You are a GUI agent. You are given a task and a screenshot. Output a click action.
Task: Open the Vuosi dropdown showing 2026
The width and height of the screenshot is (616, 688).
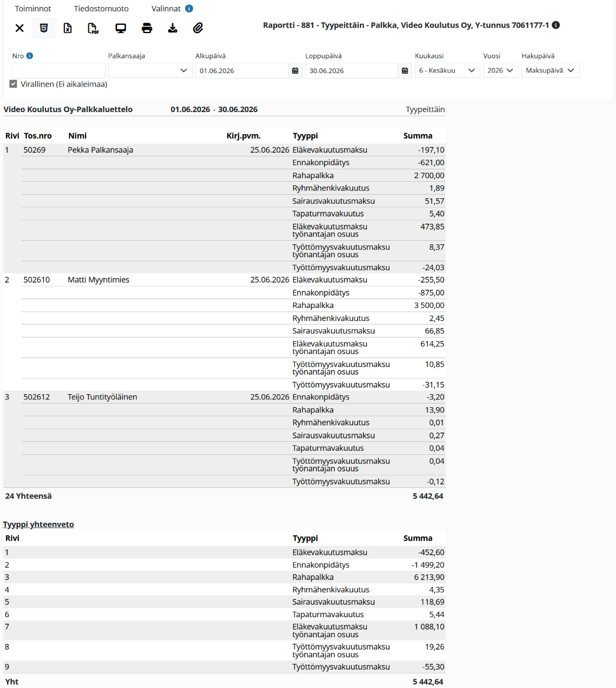click(500, 71)
